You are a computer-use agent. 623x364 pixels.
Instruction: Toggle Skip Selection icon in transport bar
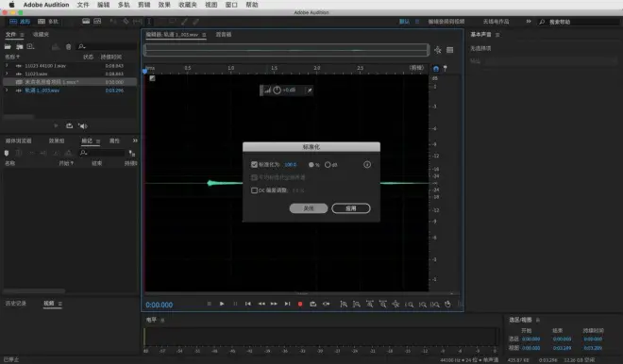pyautogui.click(x=327, y=304)
